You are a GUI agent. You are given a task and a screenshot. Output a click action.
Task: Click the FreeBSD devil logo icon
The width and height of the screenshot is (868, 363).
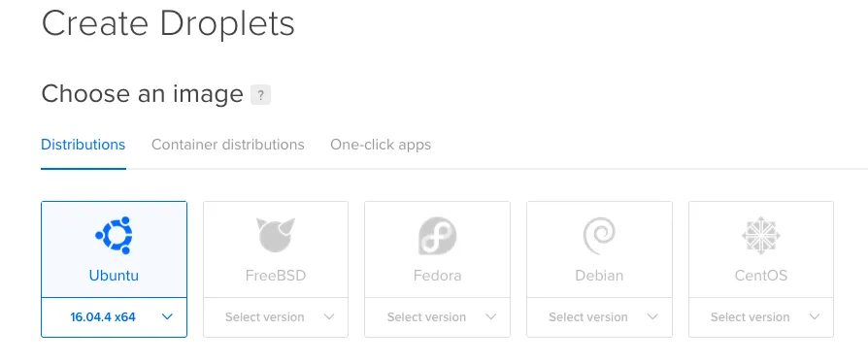276,235
